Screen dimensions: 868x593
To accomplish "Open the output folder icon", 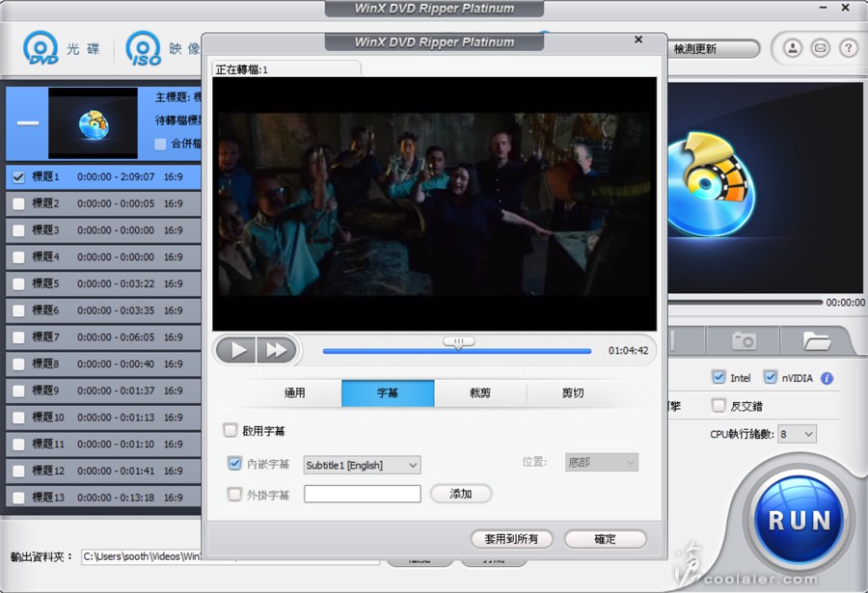I will [x=817, y=340].
